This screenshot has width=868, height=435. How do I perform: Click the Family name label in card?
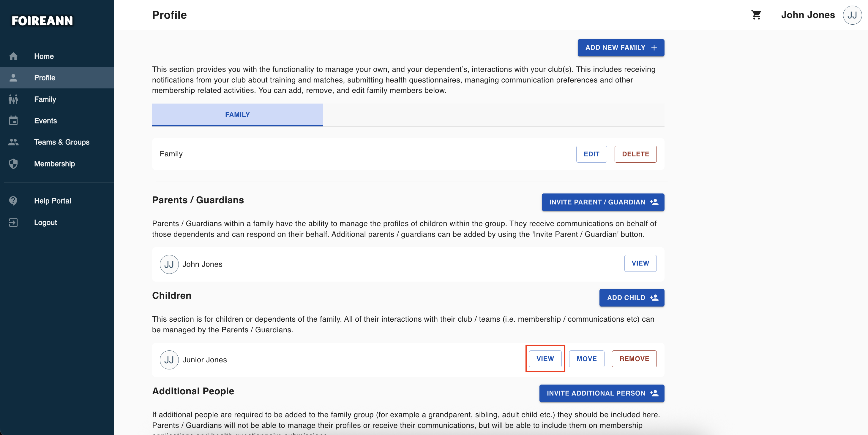coord(171,154)
